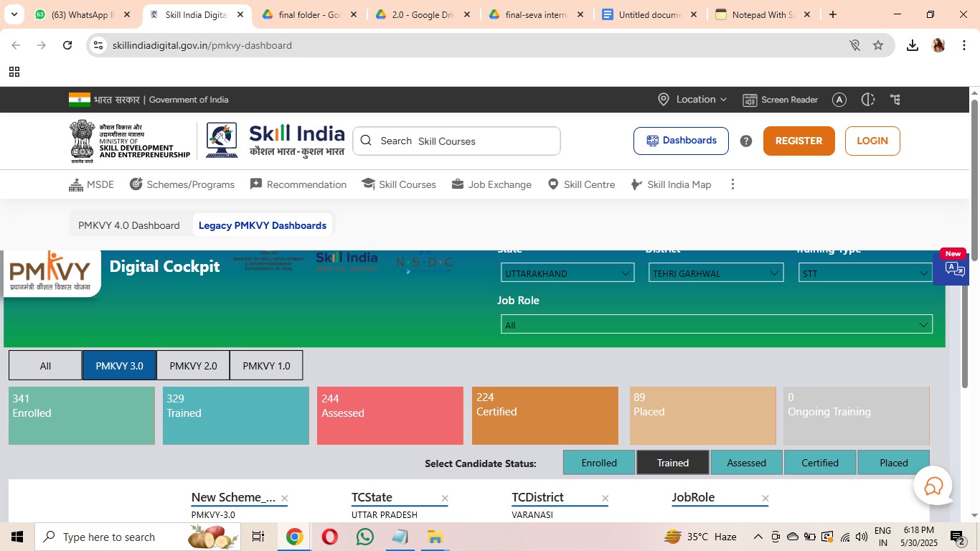The width and height of the screenshot is (980, 551).
Task: Open the Windows Start menu
Action: point(17,537)
